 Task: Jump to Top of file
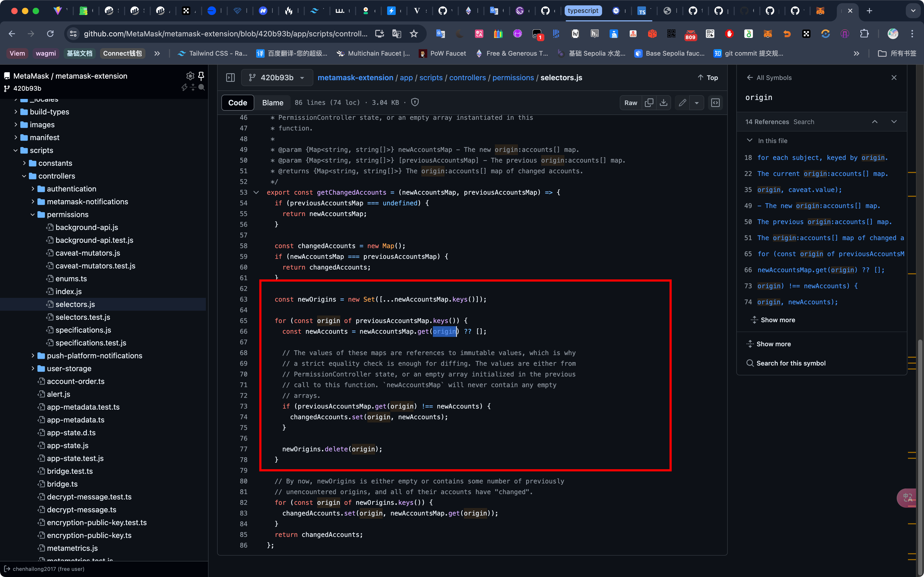pyautogui.click(x=708, y=78)
